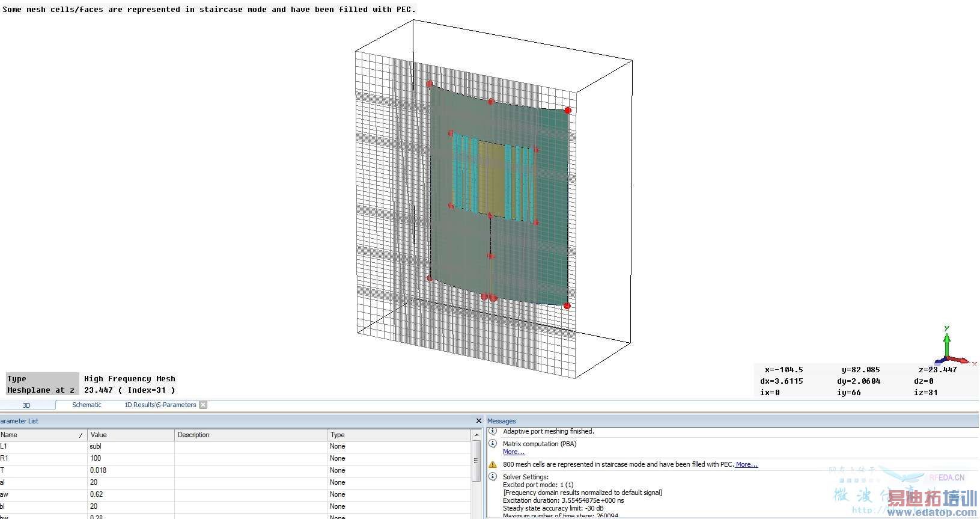980x519 pixels.
Task: Click the 'y=82.085' coordinate readout
Action: click(x=860, y=370)
